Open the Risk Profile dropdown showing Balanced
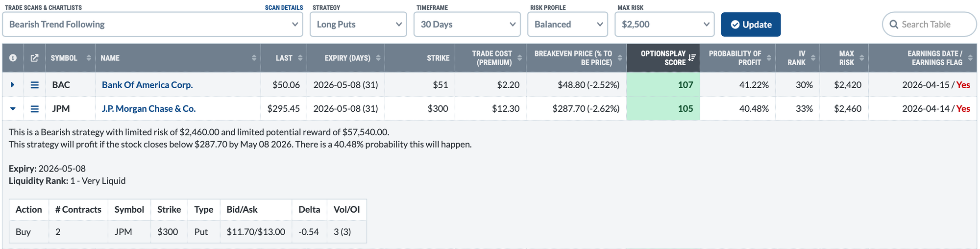The width and height of the screenshot is (980, 249). point(567,25)
